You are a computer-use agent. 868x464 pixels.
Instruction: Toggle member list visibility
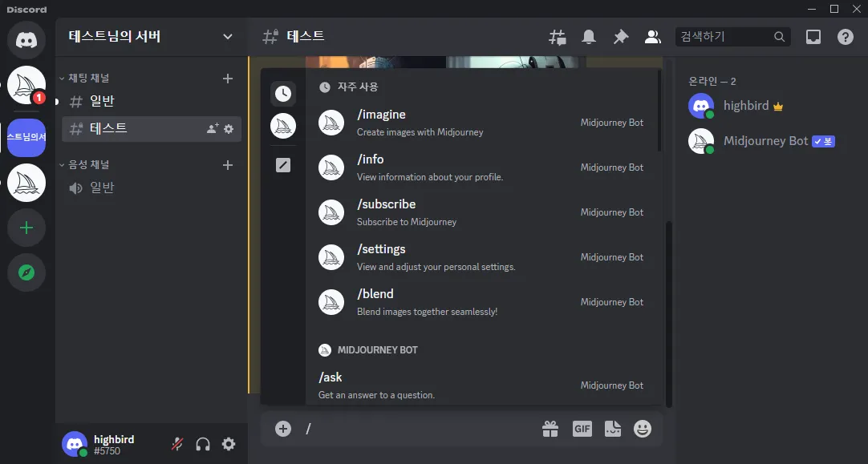click(653, 37)
